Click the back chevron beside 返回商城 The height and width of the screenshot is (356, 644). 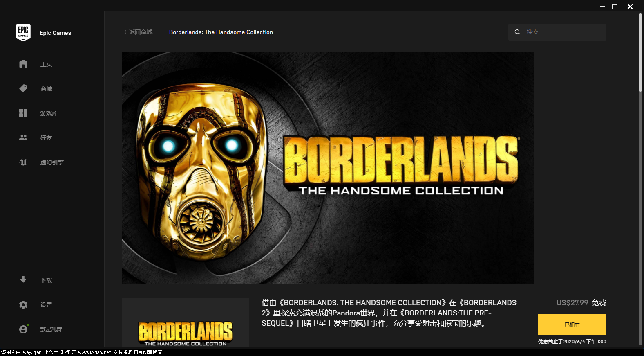pyautogui.click(x=125, y=32)
